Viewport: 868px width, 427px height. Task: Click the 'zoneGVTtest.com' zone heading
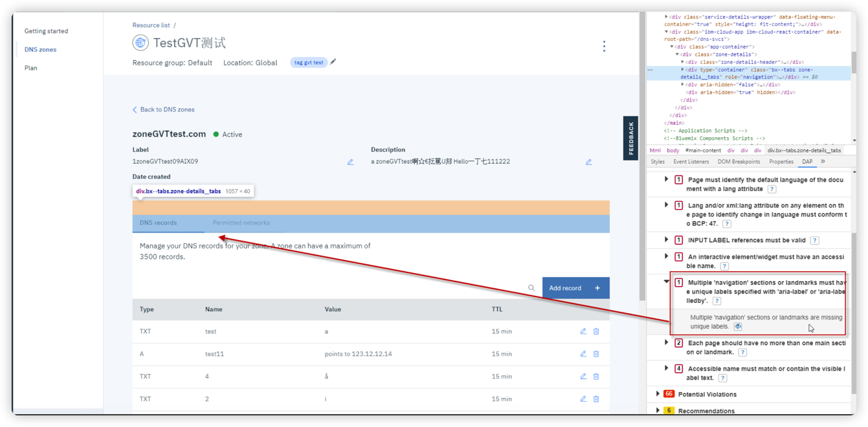click(169, 134)
